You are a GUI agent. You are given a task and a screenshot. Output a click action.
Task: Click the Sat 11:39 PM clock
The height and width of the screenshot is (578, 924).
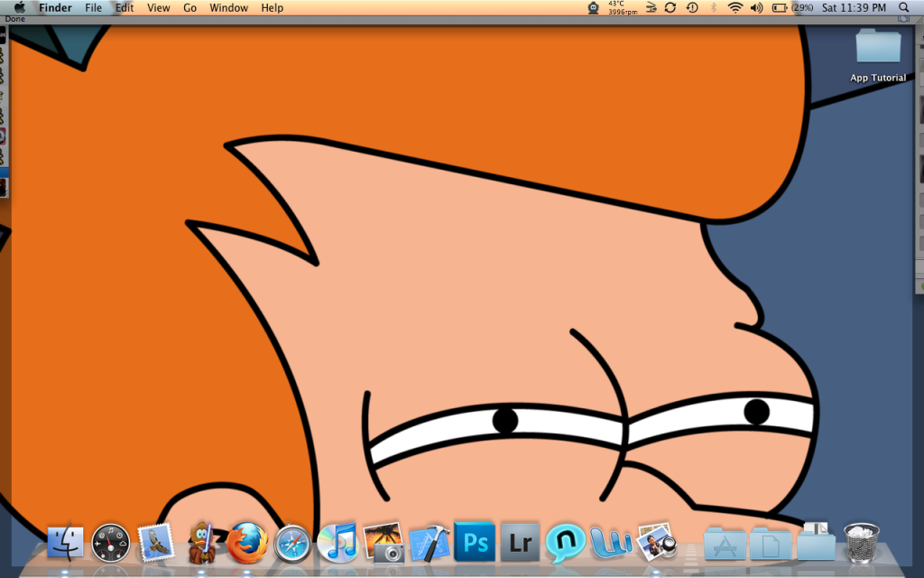coord(854,7)
